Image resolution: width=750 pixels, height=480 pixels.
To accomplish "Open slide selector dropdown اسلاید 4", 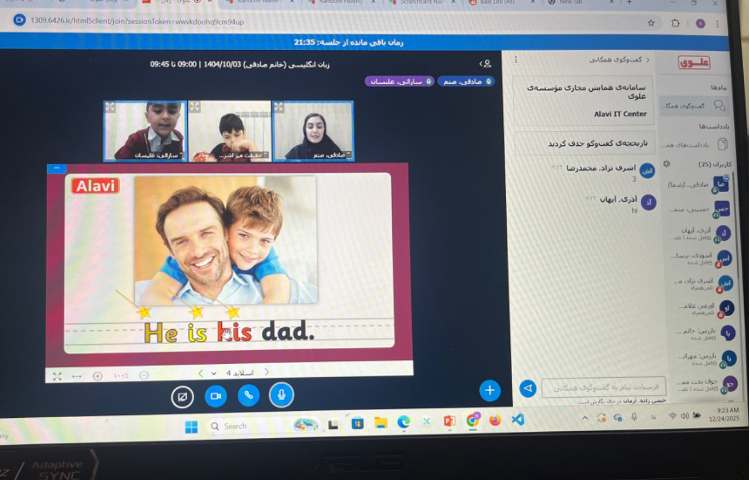I will pyautogui.click(x=234, y=373).
